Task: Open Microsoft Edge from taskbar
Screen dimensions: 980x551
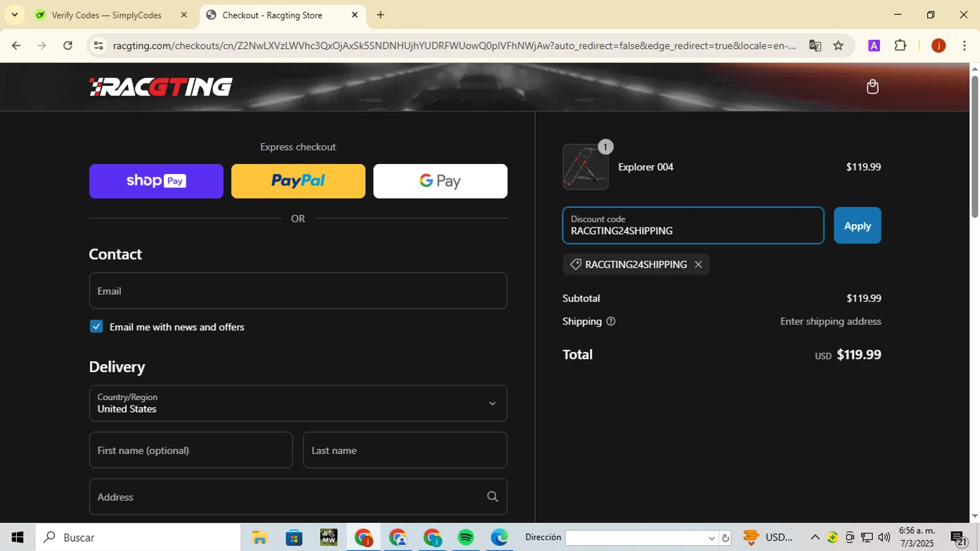Action: point(500,537)
